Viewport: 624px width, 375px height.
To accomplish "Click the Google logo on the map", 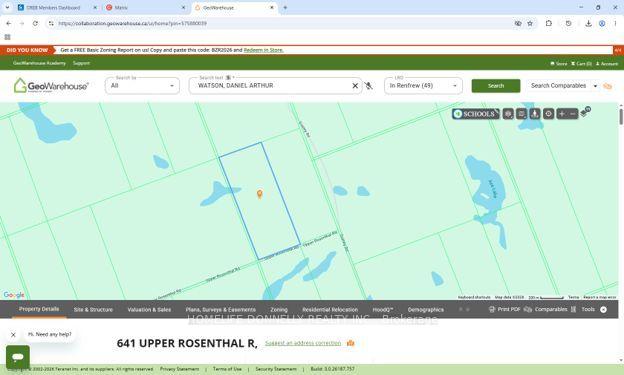I will coord(14,295).
